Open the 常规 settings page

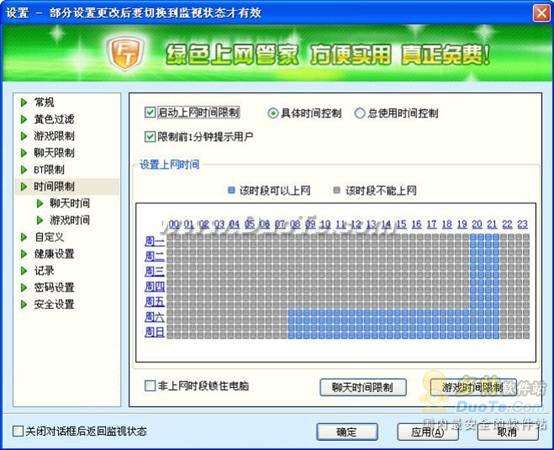(x=44, y=102)
